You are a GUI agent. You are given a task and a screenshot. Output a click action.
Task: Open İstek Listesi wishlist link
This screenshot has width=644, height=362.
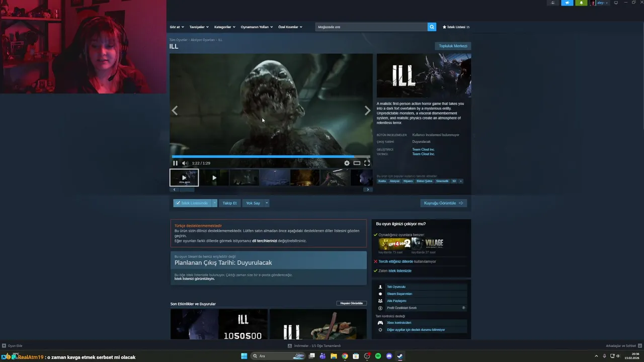pyautogui.click(x=456, y=27)
